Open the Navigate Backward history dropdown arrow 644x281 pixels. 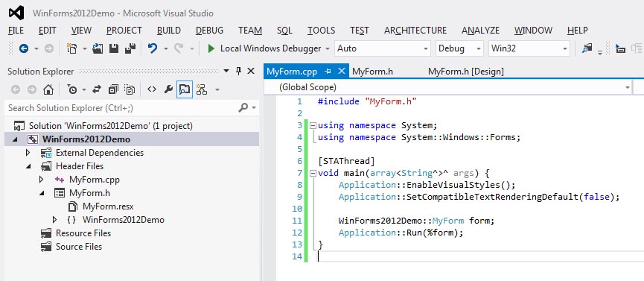point(36,48)
